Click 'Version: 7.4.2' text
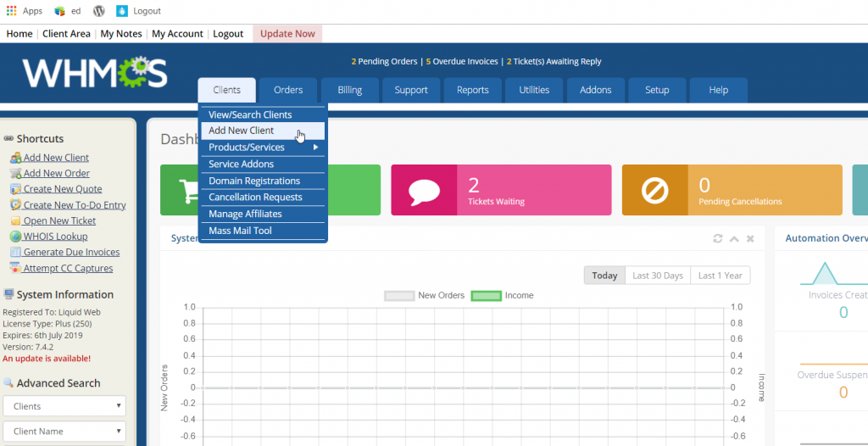 tap(28, 347)
